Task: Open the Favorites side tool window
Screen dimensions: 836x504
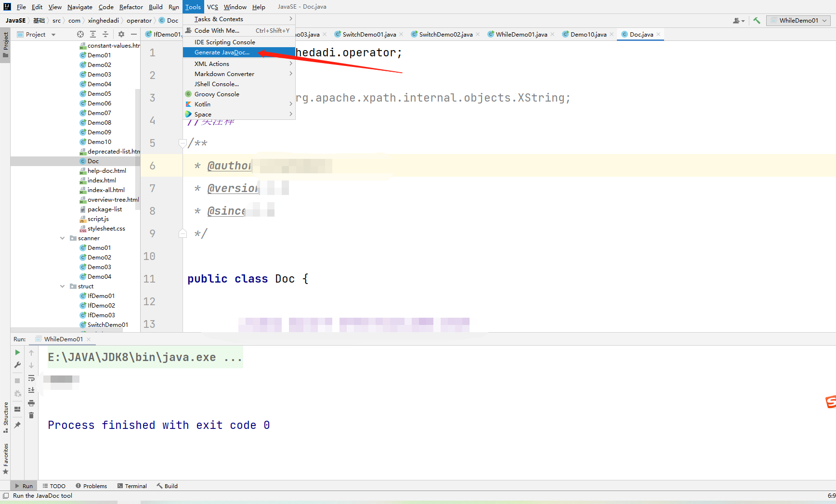Action: pos(6,459)
